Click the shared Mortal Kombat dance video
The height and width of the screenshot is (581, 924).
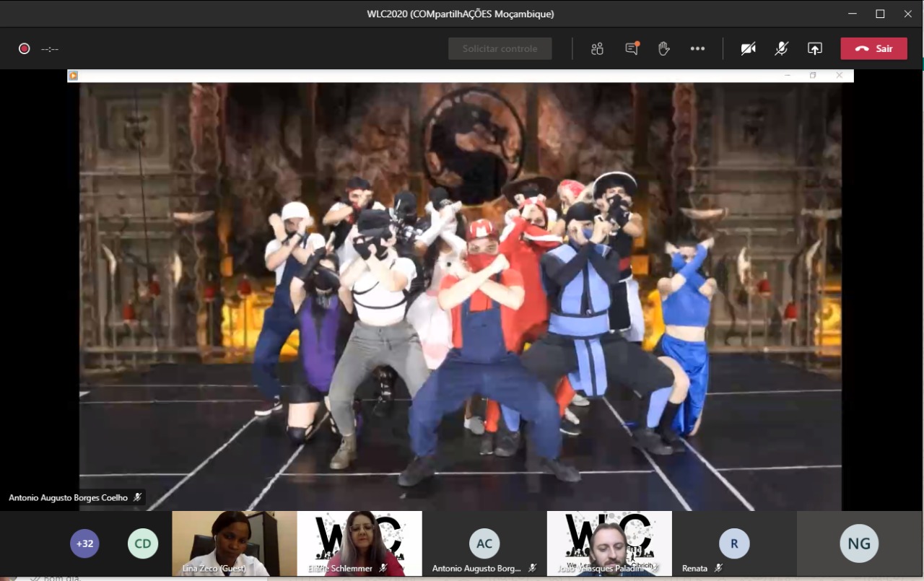[x=461, y=297]
